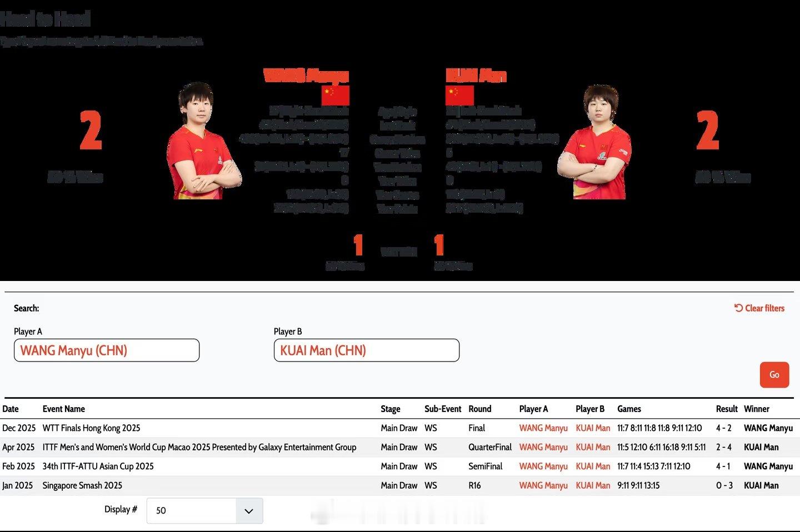The height and width of the screenshot is (532, 800).
Task: Click the games scores '9:11 9:11 13:15'
Action: coord(638,485)
